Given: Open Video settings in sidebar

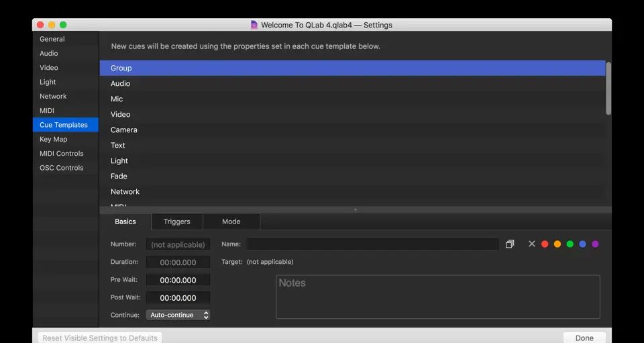Looking at the screenshot, I should [x=65, y=68].
